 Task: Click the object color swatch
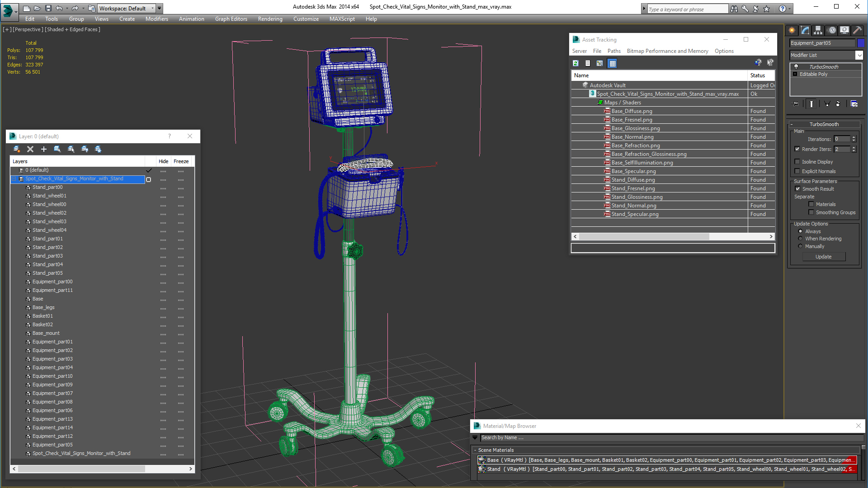click(x=861, y=43)
